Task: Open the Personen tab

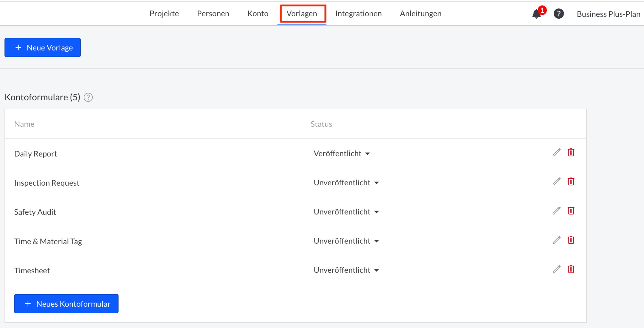Action: tap(213, 14)
